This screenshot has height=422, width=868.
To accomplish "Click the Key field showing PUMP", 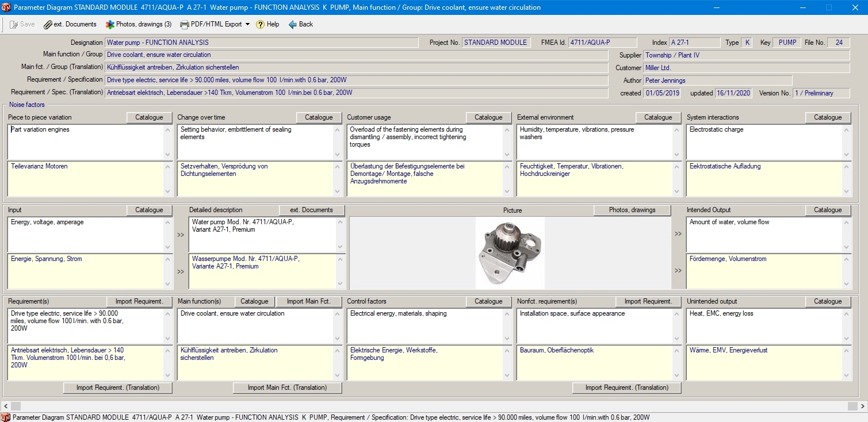I will 787,43.
